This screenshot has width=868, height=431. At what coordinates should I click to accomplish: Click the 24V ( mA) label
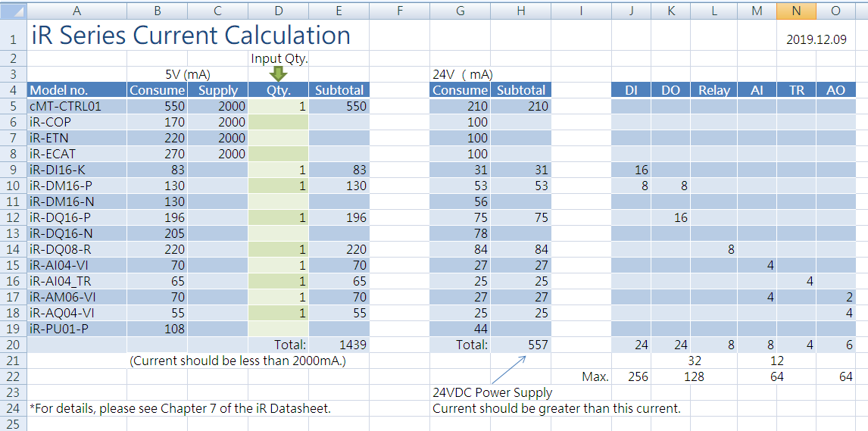pyautogui.click(x=463, y=74)
